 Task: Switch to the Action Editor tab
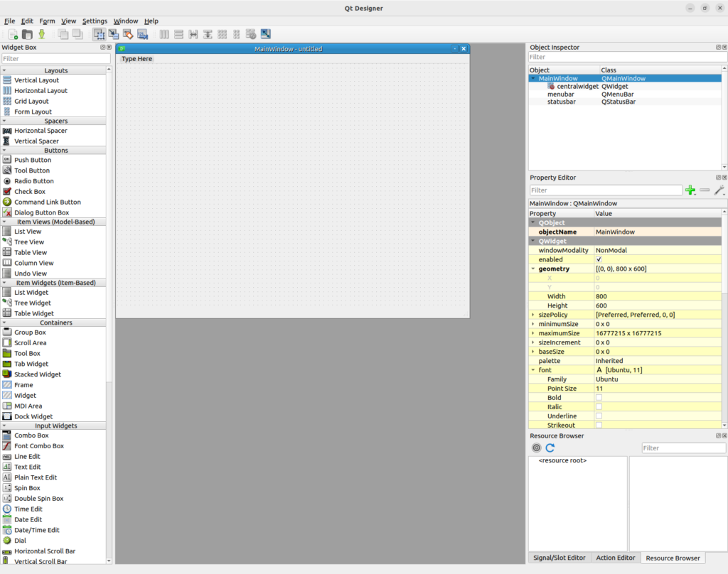point(615,558)
